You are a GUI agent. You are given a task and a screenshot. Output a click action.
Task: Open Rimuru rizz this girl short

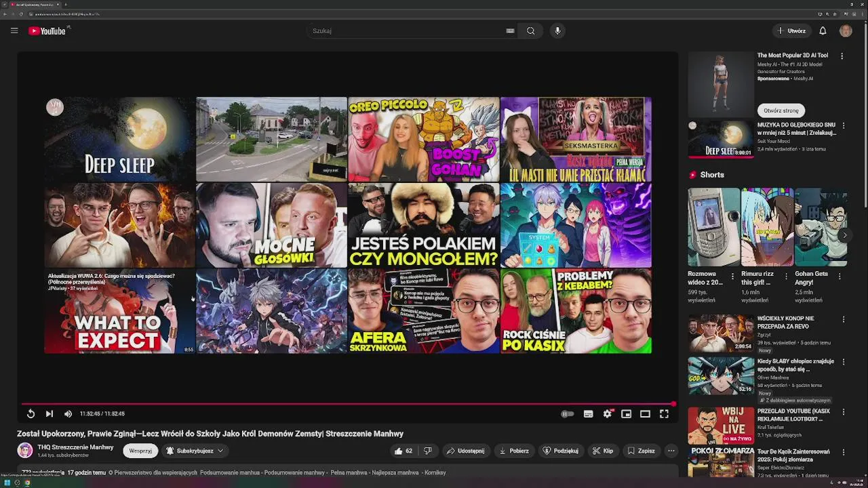coord(767,227)
